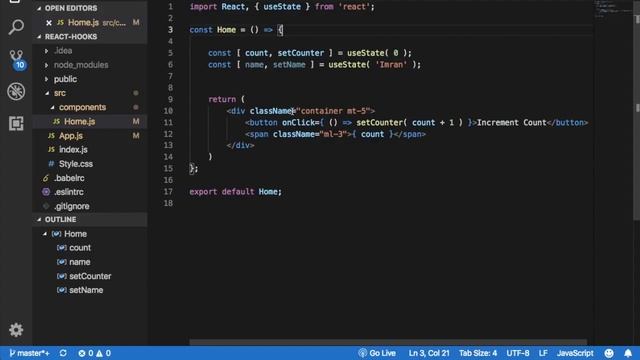The width and height of the screenshot is (640, 360).
Task: Select name symbol in Outline
Action: click(80, 262)
